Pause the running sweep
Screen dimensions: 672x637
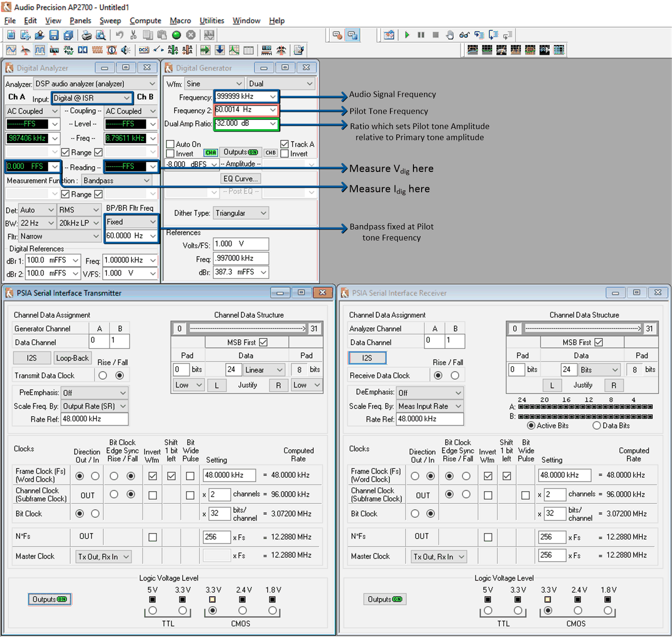tap(421, 35)
